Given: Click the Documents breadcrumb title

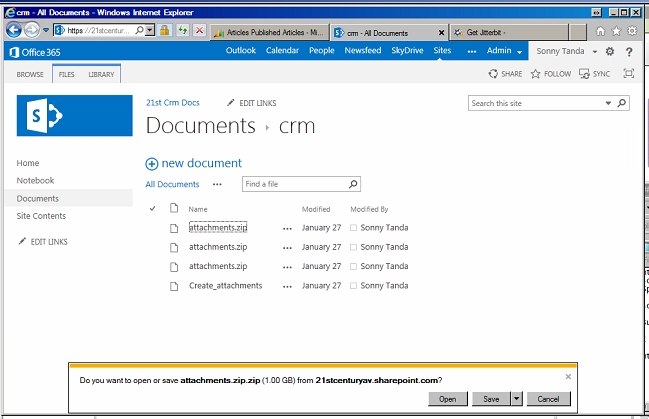Looking at the screenshot, I should tap(201, 125).
